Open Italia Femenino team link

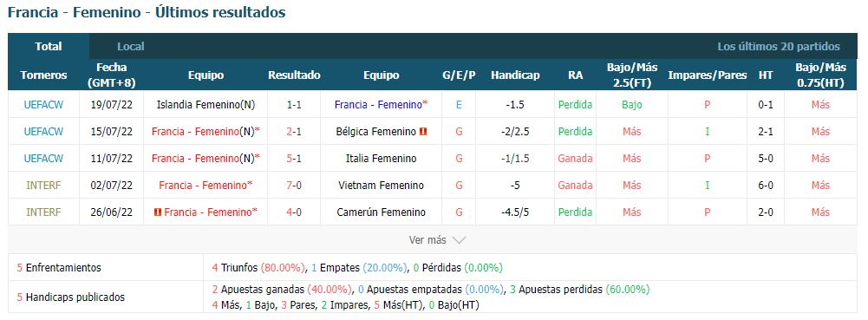click(381, 159)
